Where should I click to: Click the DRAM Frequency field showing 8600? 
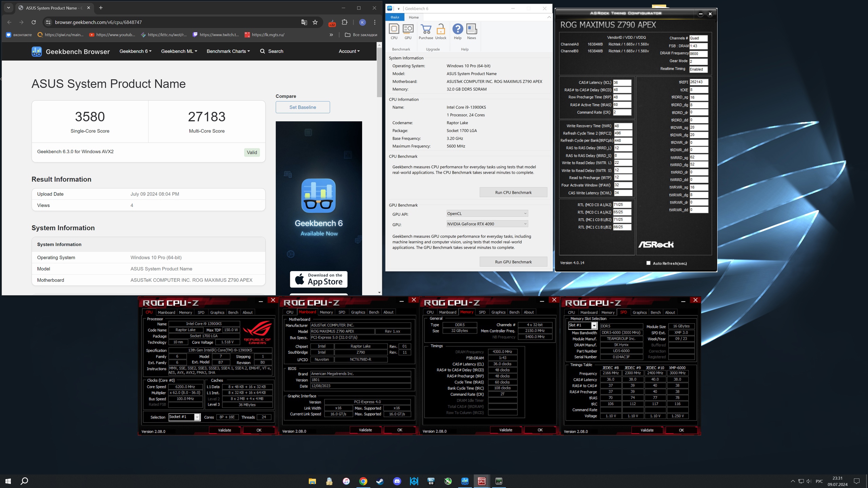click(x=698, y=54)
